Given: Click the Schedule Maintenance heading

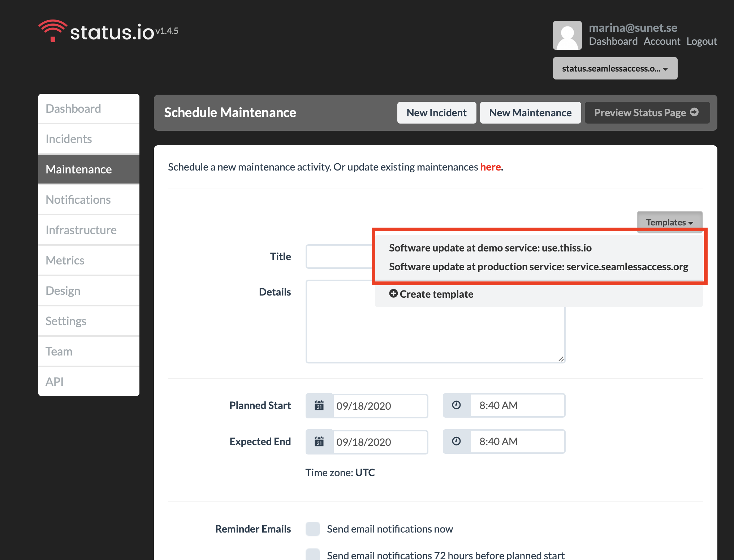Looking at the screenshot, I should (230, 113).
